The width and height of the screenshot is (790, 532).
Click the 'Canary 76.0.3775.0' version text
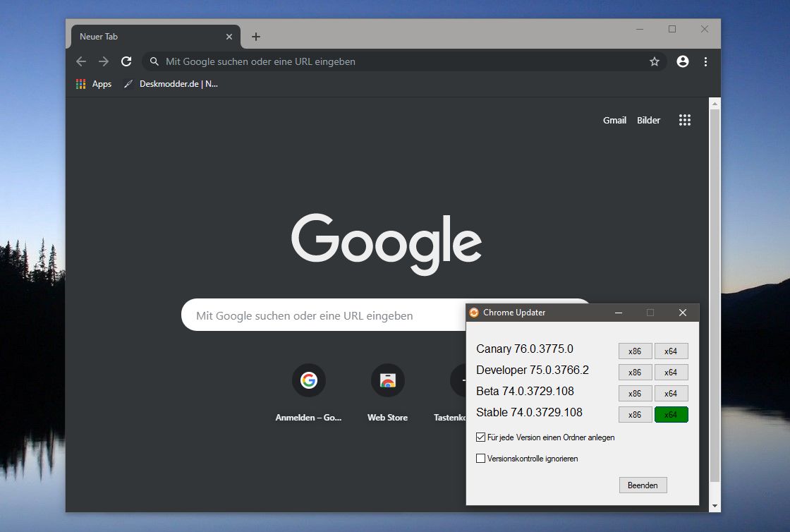[525, 349]
